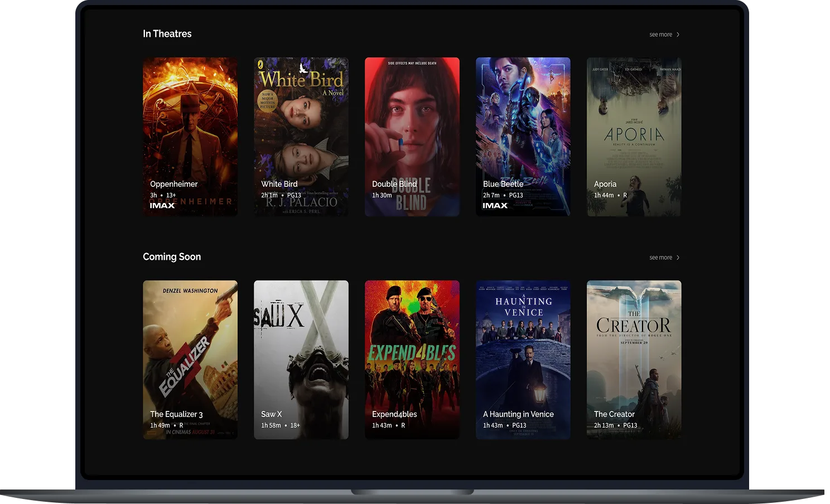Image resolution: width=830 pixels, height=504 pixels.
Task: Open the Aporia movie poster
Action: point(634,137)
